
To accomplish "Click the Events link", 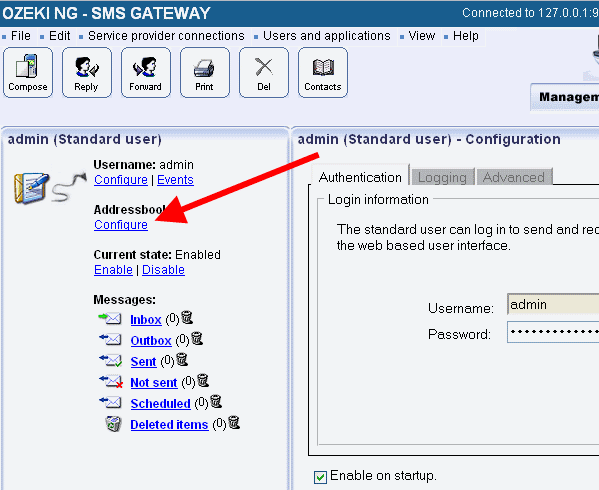I will [x=175, y=180].
